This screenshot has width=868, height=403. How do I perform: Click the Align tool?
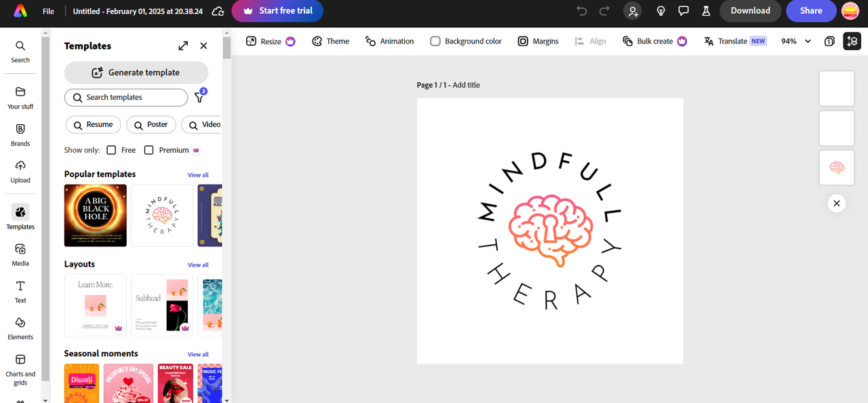590,41
